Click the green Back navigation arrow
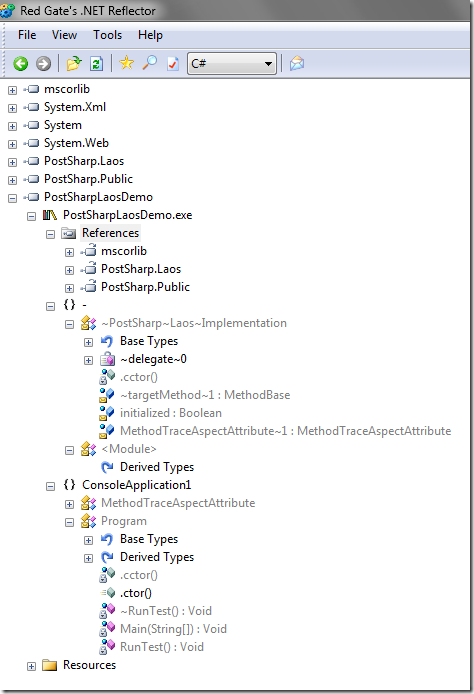 coord(20,64)
